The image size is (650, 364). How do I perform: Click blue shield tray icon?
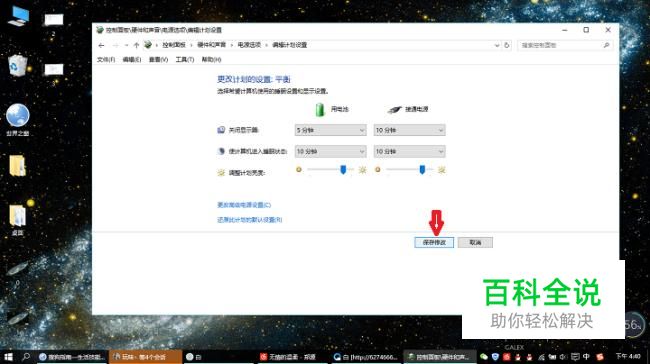495,357
